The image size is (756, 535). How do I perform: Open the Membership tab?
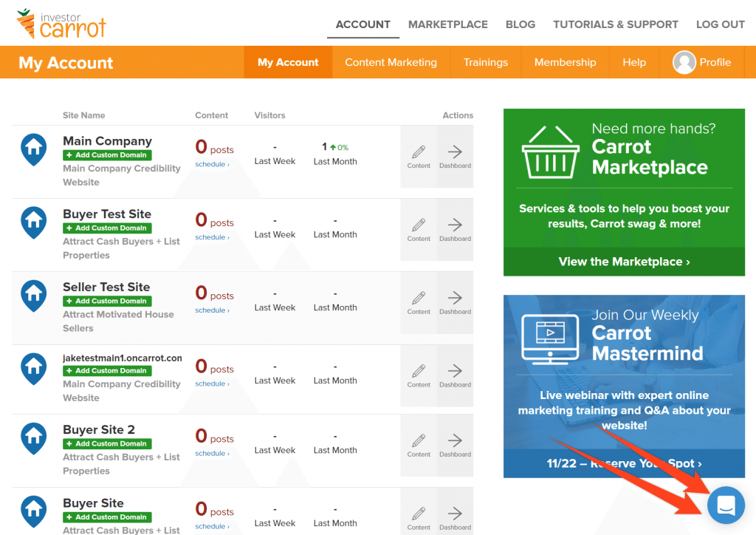click(565, 62)
